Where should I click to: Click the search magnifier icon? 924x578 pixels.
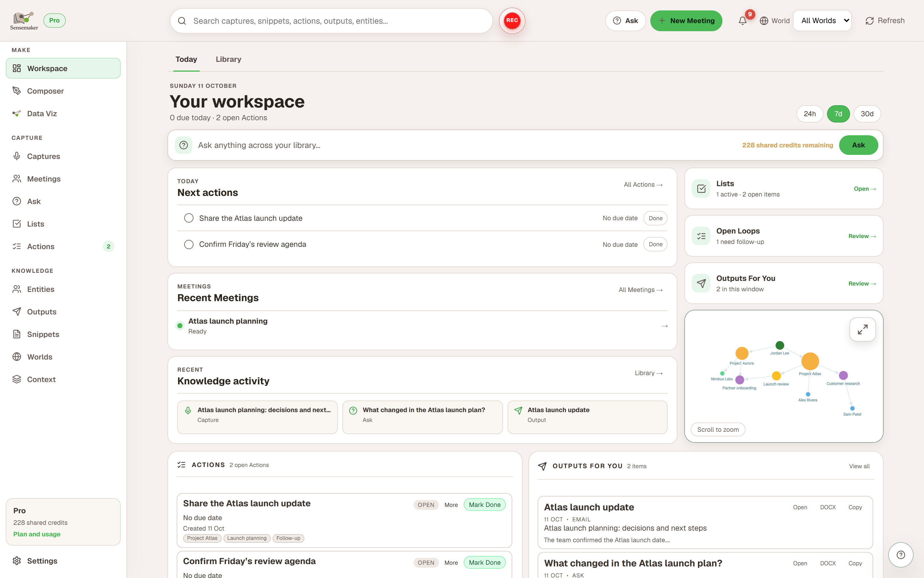182,21
